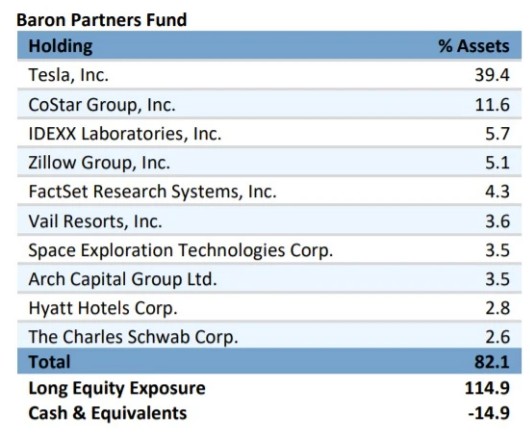
Task: Select the Holding column header
Action: pos(61,46)
